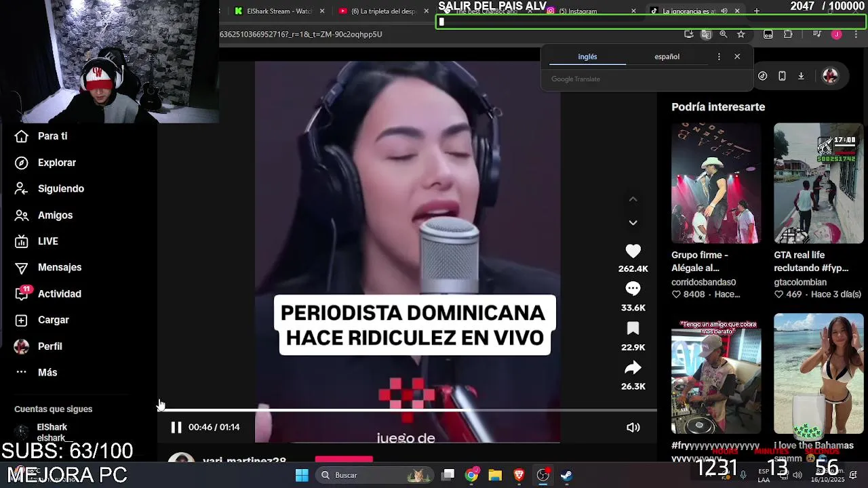Viewport: 868px width, 488px height.
Task: Click the zoom magnifier in address bar
Action: tap(724, 34)
